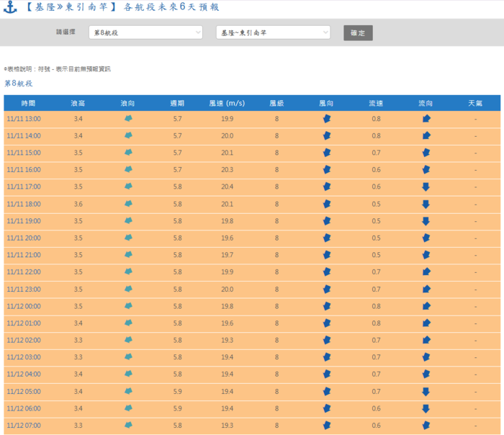Click the current direction arrow for 11/11 14:00
The width and height of the screenshot is (504, 435).
(426, 135)
